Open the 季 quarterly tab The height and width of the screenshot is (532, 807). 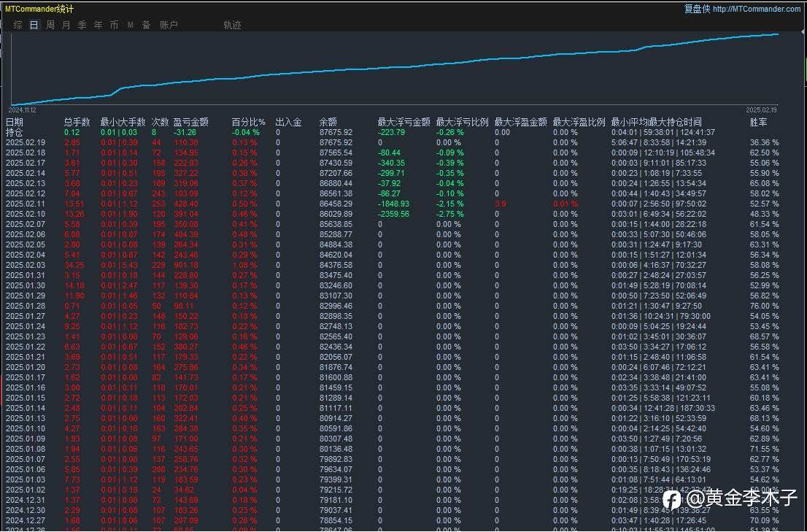[82, 25]
